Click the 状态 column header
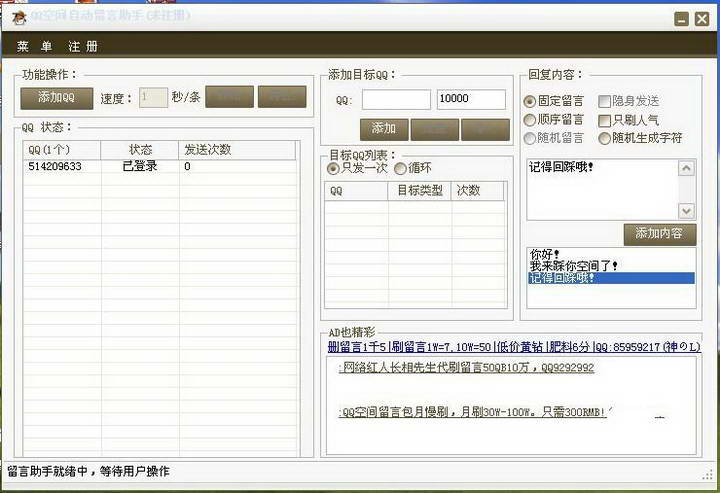The height and width of the screenshot is (493, 720). (x=140, y=150)
